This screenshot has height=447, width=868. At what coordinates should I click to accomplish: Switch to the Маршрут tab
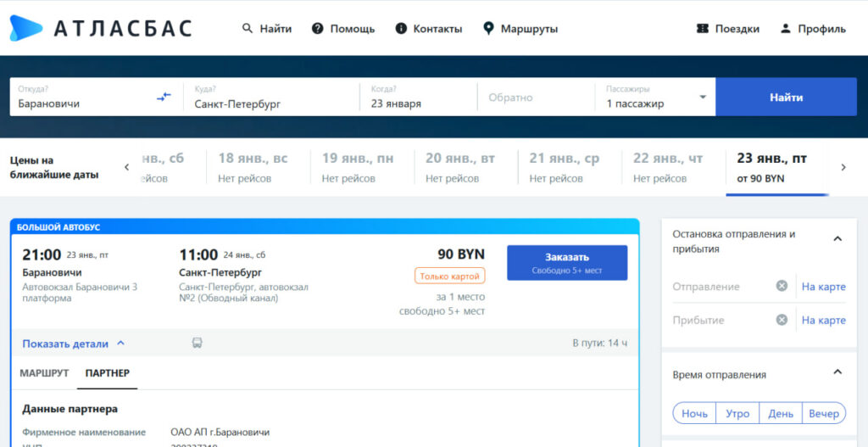(44, 373)
